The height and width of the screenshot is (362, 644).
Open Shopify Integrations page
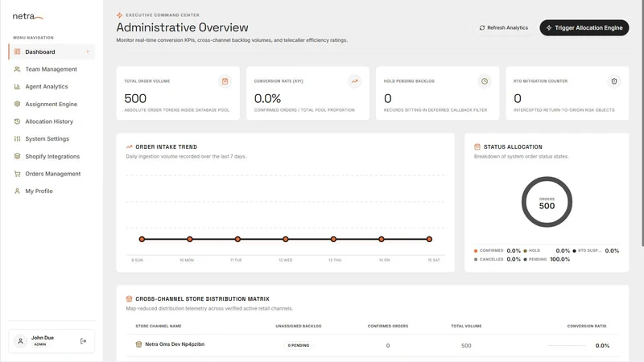[x=52, y=156]
